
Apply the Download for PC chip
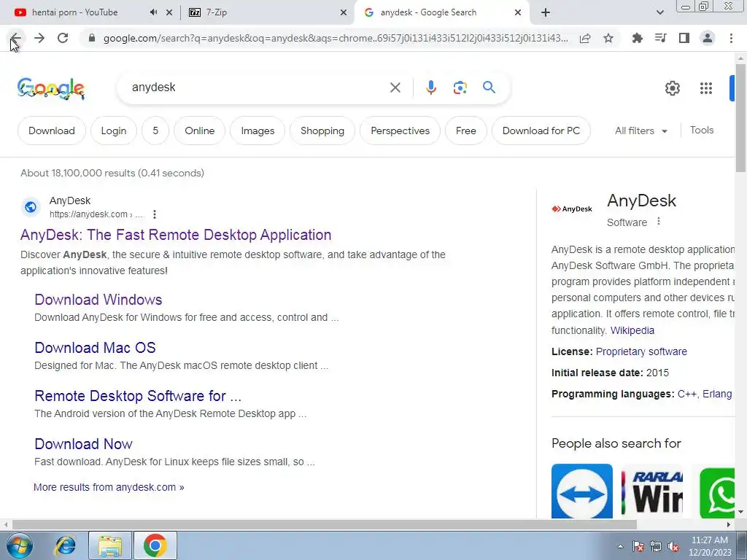[x=541, y=131]
